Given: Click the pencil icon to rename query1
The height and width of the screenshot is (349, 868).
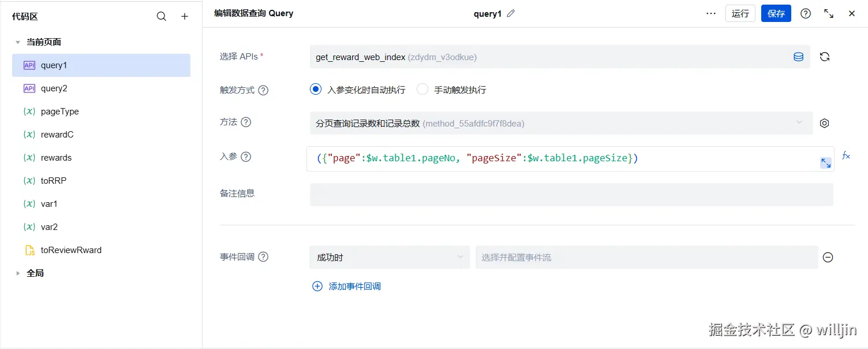Looking at the screenshot, I should 511,13.
